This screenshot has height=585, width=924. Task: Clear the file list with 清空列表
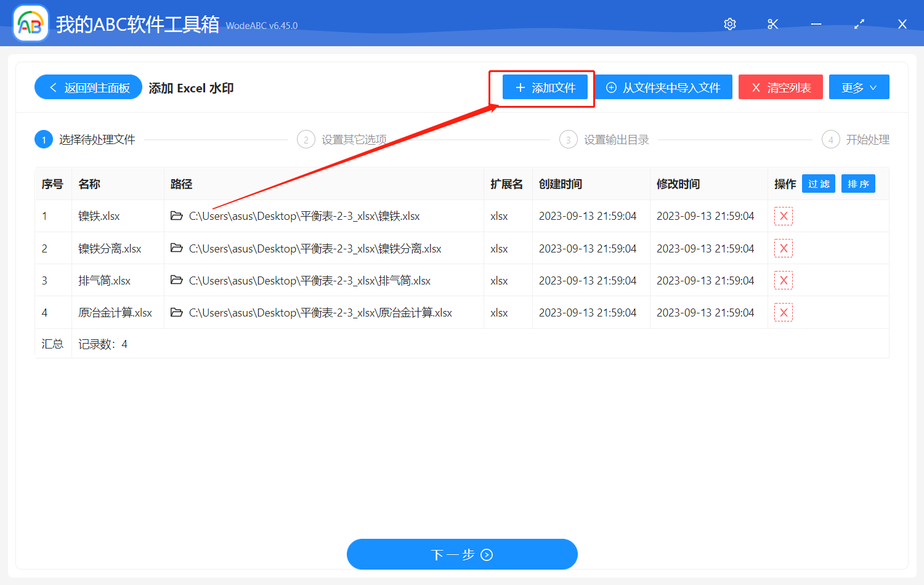tap(780, 87)
